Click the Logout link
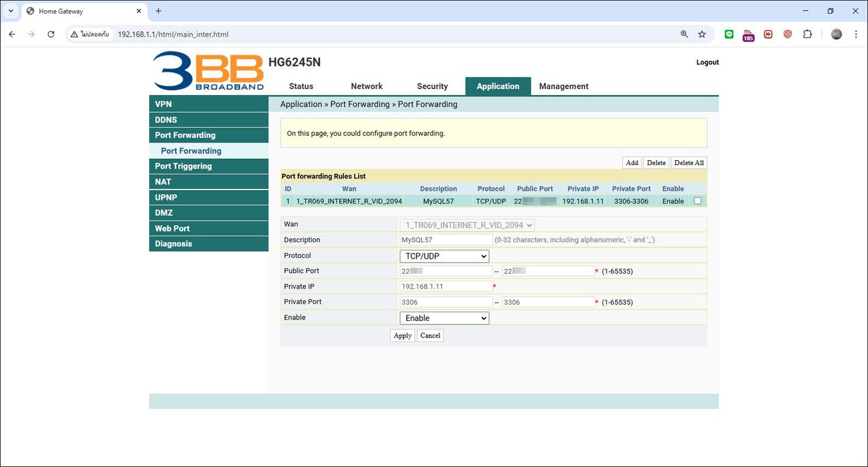Viewport: 868px width, 467px height. pyautogui.click(x=707, y=62)
